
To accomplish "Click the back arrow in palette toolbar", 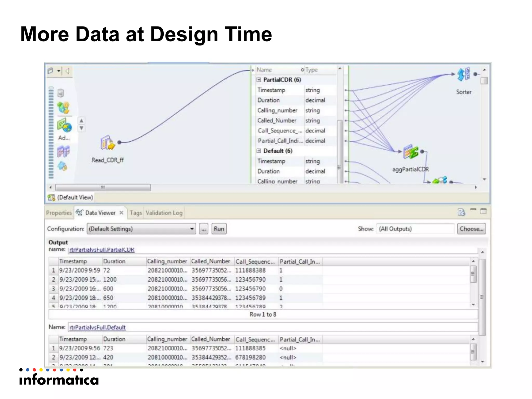I will (68, 71).
